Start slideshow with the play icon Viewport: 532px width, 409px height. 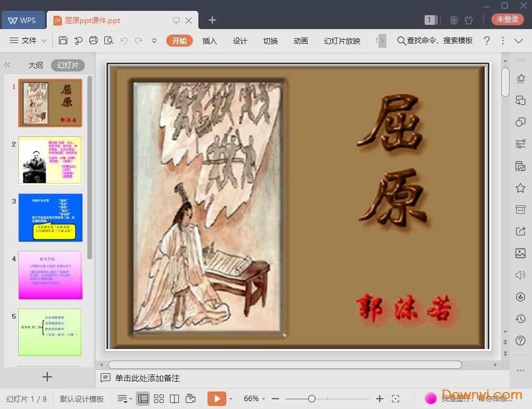tap(215, 399)
